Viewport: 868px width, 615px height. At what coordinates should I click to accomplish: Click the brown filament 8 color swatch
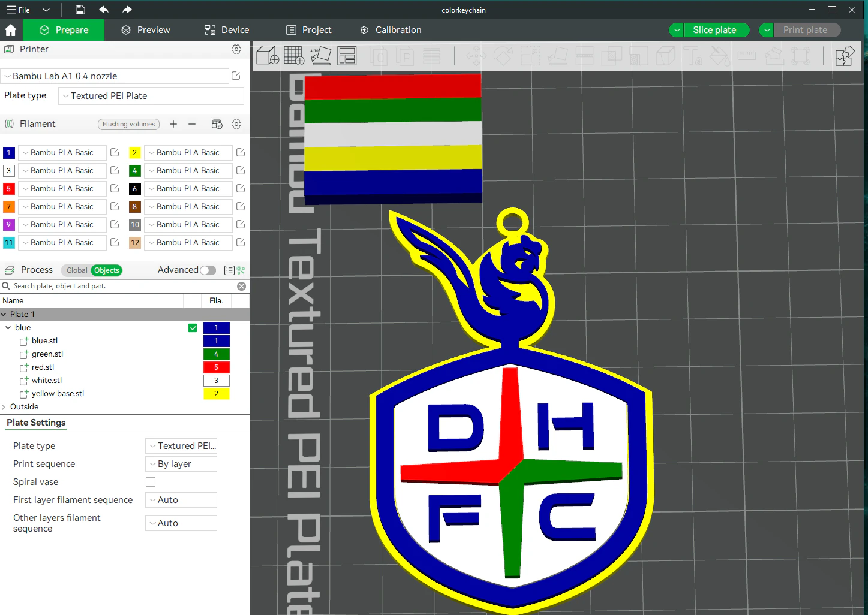(135, 206)
